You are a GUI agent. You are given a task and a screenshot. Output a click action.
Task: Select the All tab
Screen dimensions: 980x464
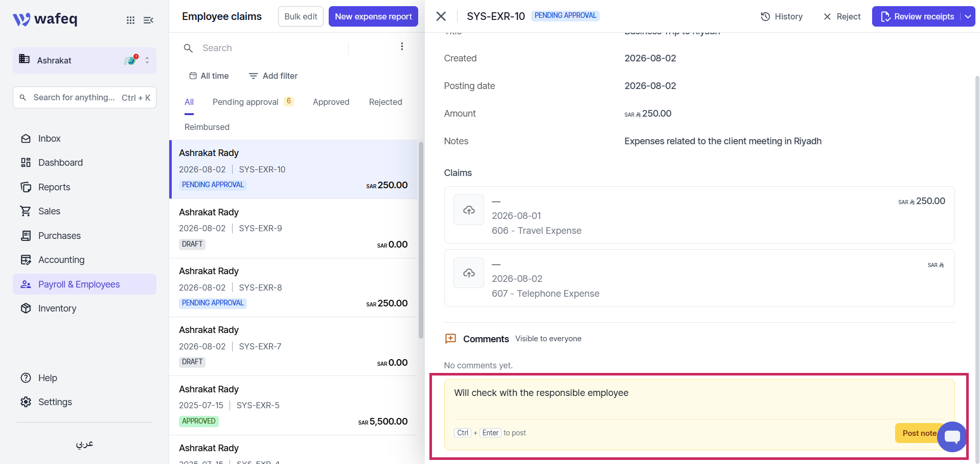189,102
